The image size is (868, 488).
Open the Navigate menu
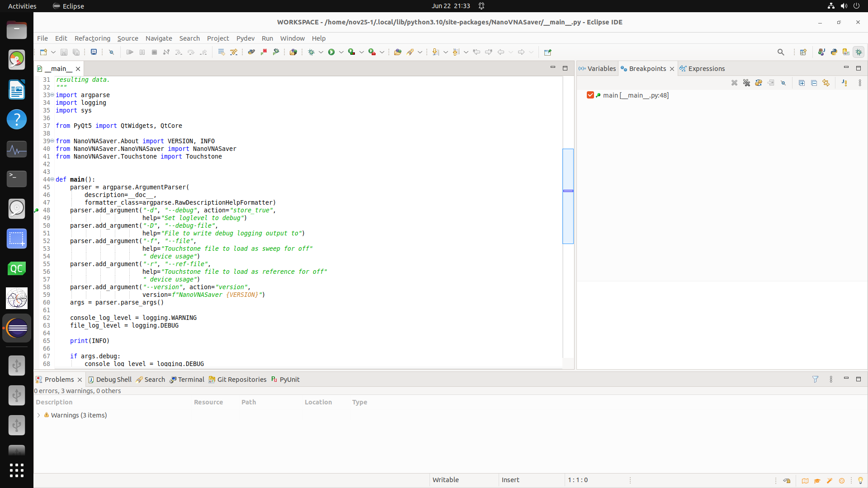[x=159, y=38]
